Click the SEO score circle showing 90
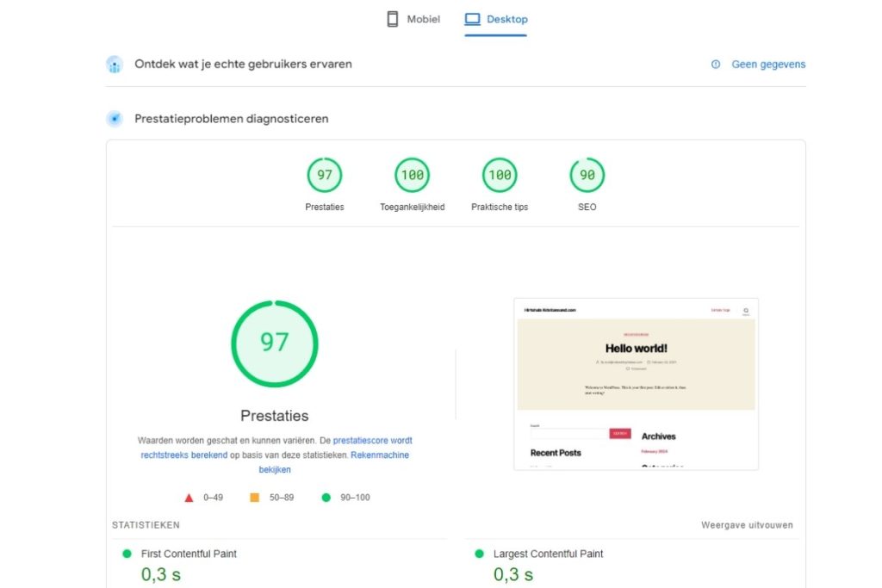Screen dimensions: 882x588 click(x=587, y=174)
